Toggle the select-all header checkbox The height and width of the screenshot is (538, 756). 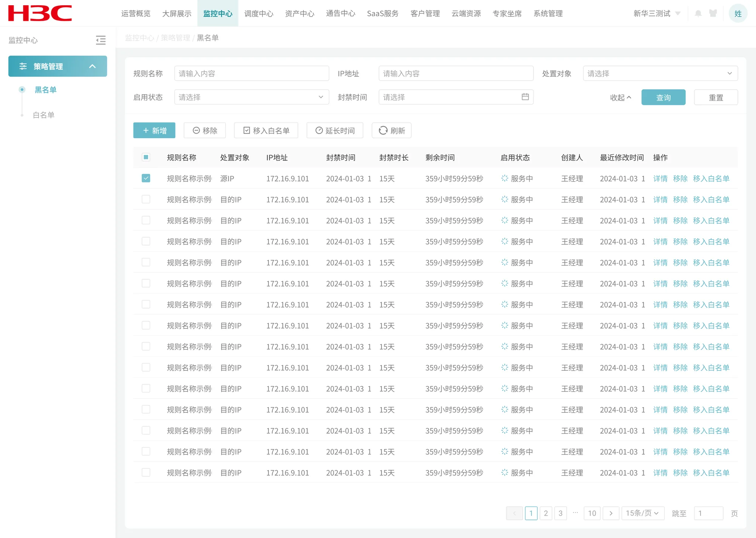pos(146,157)
